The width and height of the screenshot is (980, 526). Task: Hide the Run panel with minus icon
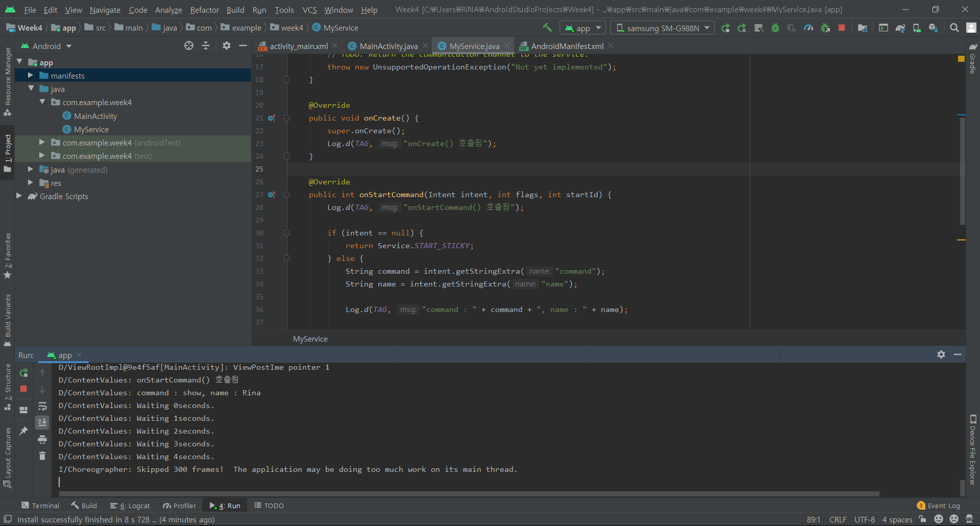[x=958, y=354]
